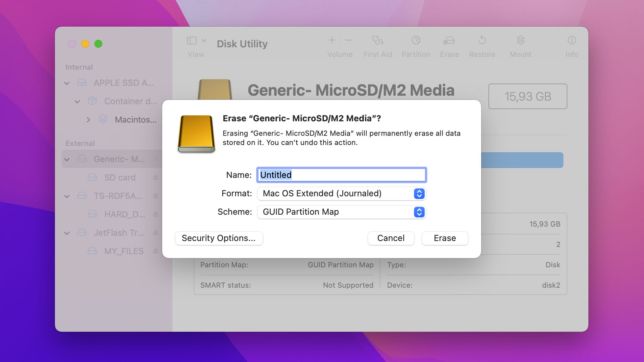Click the Erase confirmation button
Viewport: 644px width, 362px height.
coord(445,238)
